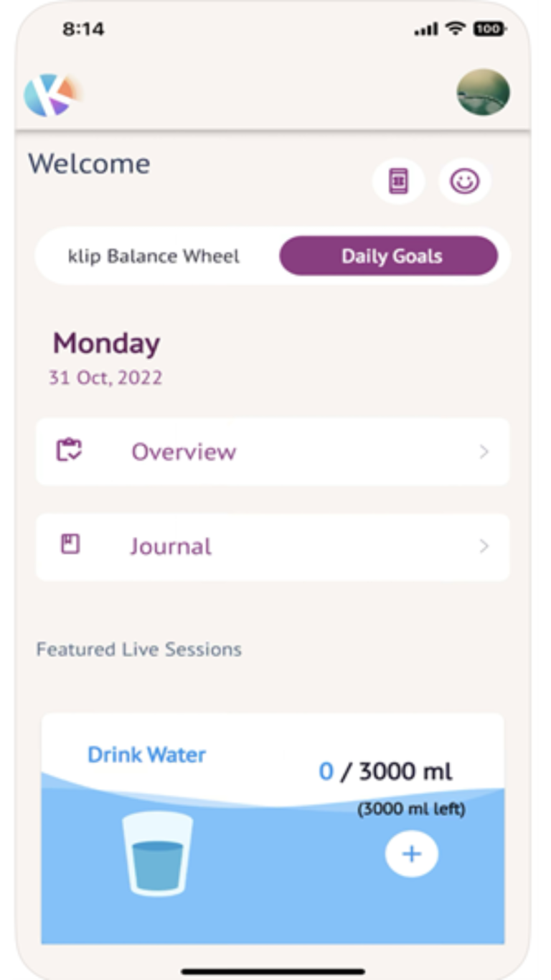Tap the 0 / 3000 ml progress counter

pos(385,772)
